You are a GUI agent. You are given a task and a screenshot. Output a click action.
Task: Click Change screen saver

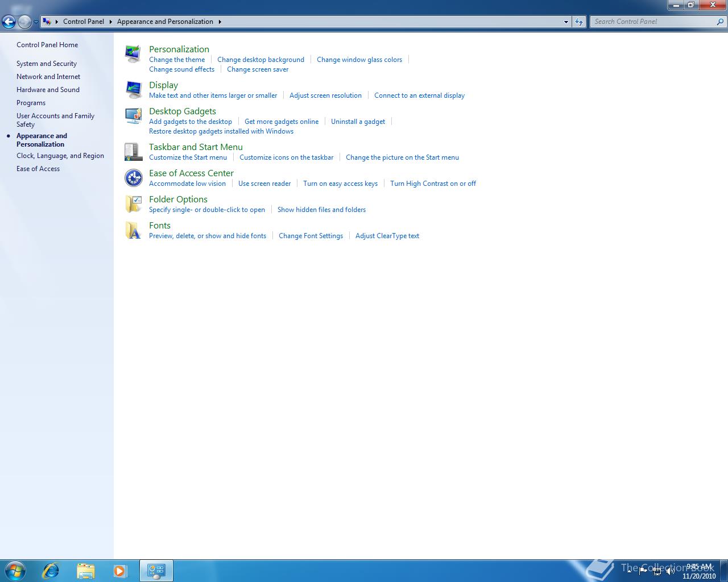pos(258,69)
